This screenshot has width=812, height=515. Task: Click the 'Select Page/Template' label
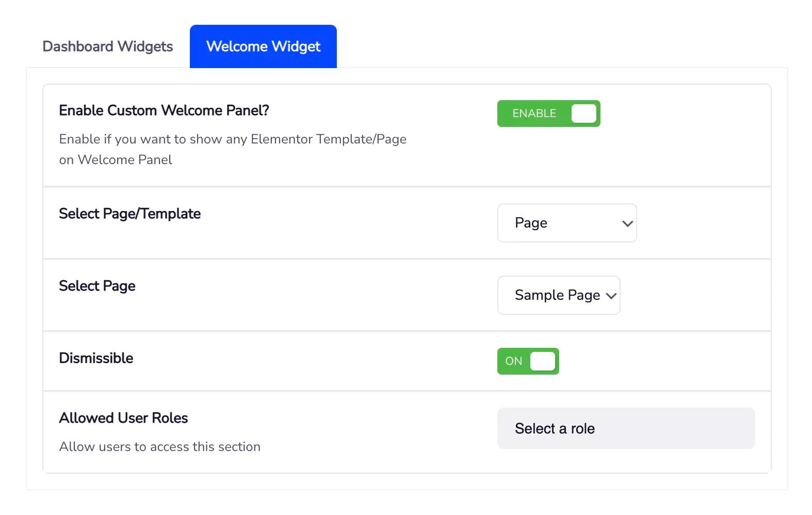(x=129, y=214)
